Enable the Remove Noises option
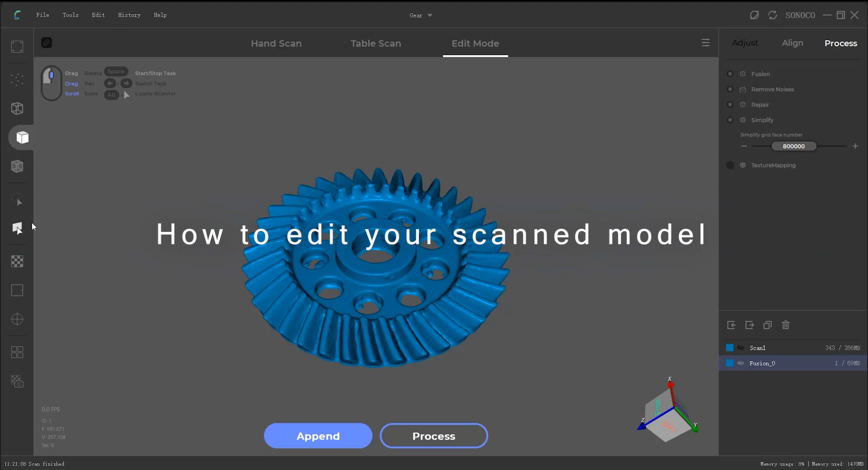The image size is (868, 470). (x=730, y=89)
